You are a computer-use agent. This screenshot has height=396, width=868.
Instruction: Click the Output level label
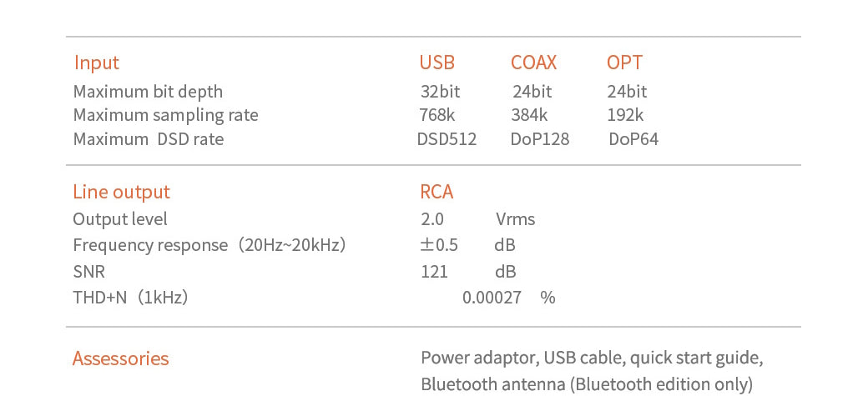click(120, 219)
